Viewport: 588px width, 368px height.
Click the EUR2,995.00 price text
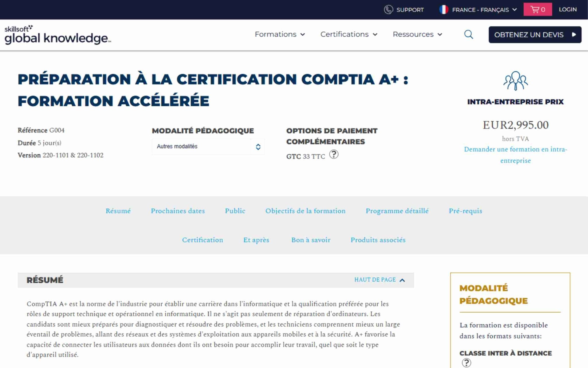[515, 125]
